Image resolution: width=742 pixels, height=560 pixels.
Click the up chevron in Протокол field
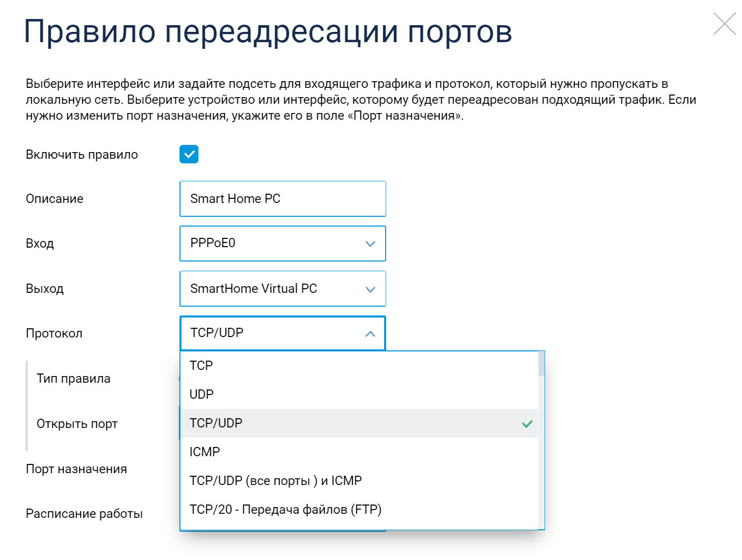pos(370,334)
